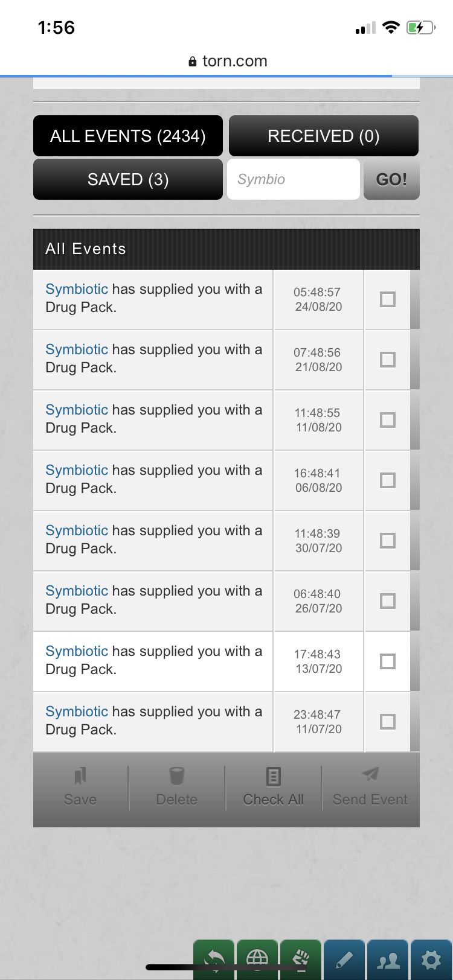
Task: Open the globe icon in bottom bar
Action: [x=257, y=959]
